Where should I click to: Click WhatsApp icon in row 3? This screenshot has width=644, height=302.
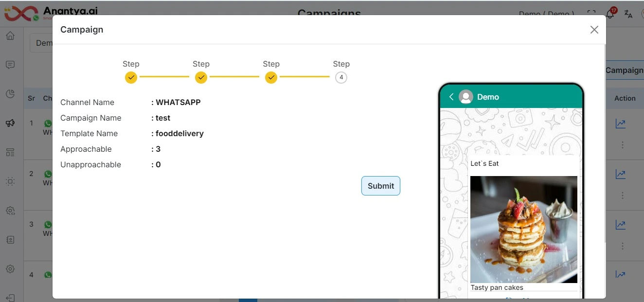click(48, 225)
